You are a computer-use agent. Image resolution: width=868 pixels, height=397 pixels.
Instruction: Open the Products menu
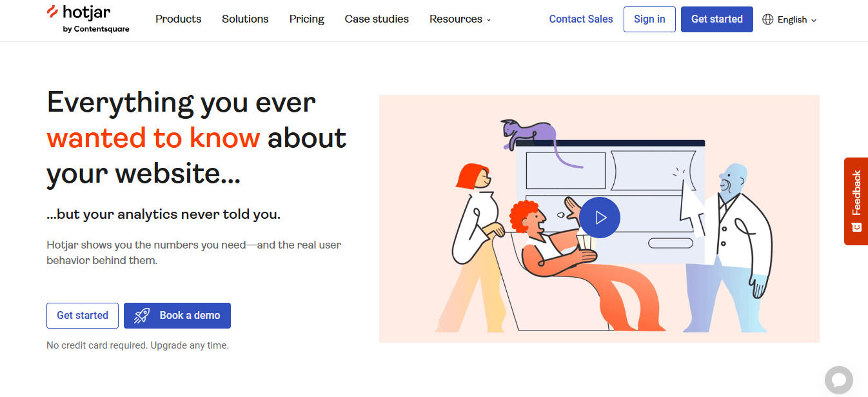point(179,19)
